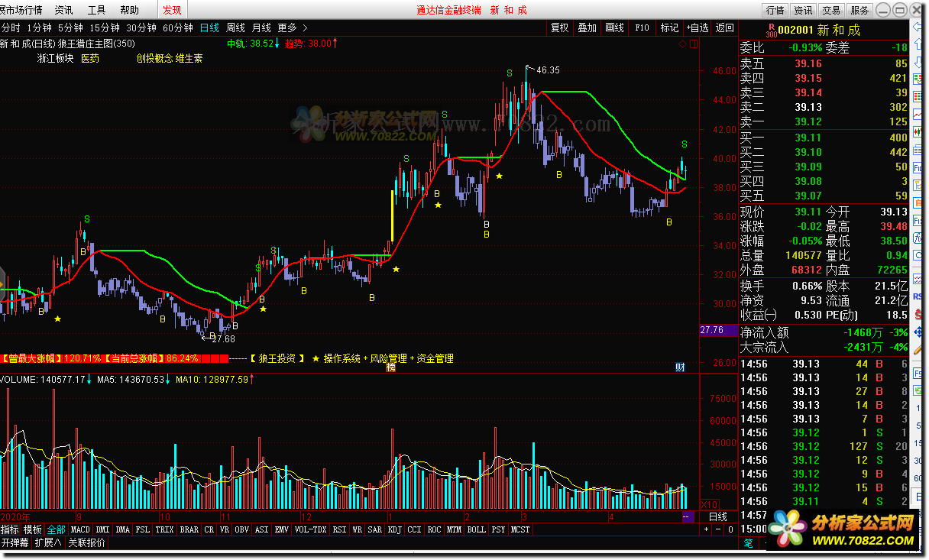The width and height of the screenshot is (929, 560).
Task: Select the 日线 daily chart period
Action: [x=209, y=28]
